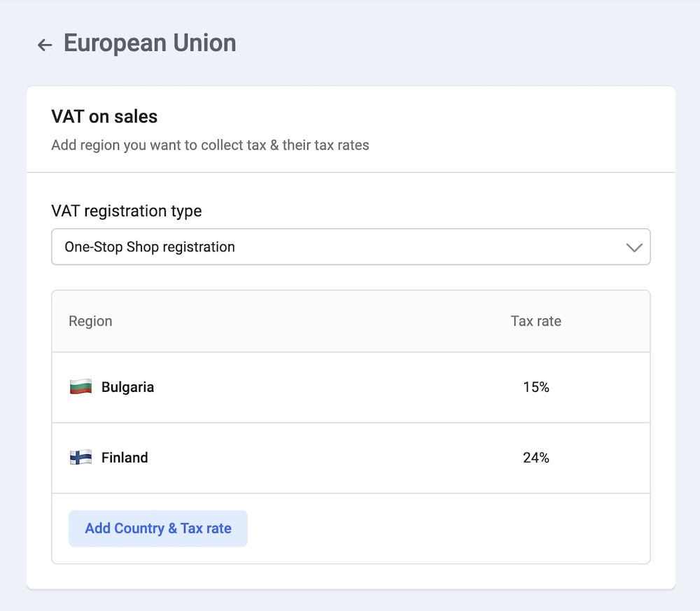Viewport: 700px width, 611px height.
Task: Click the Finland flag icon
Action: point(80,458)
